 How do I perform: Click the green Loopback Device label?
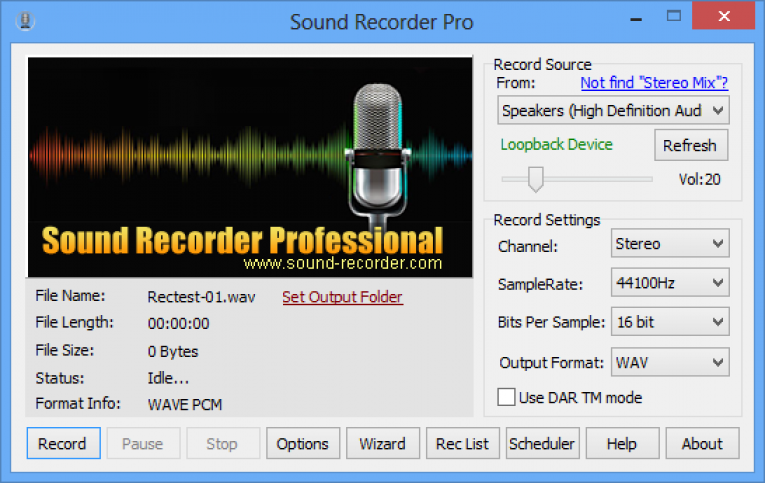[556, 144]
